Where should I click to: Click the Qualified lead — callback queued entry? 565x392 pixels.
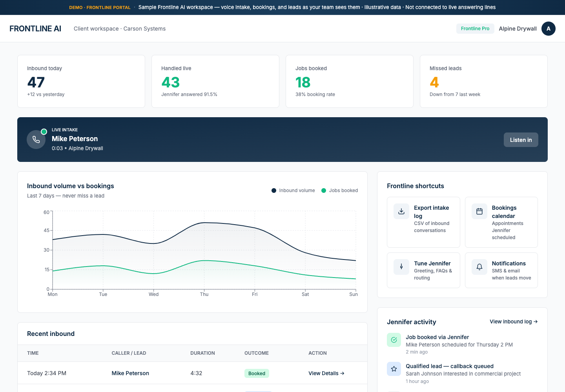pos(462,374)
